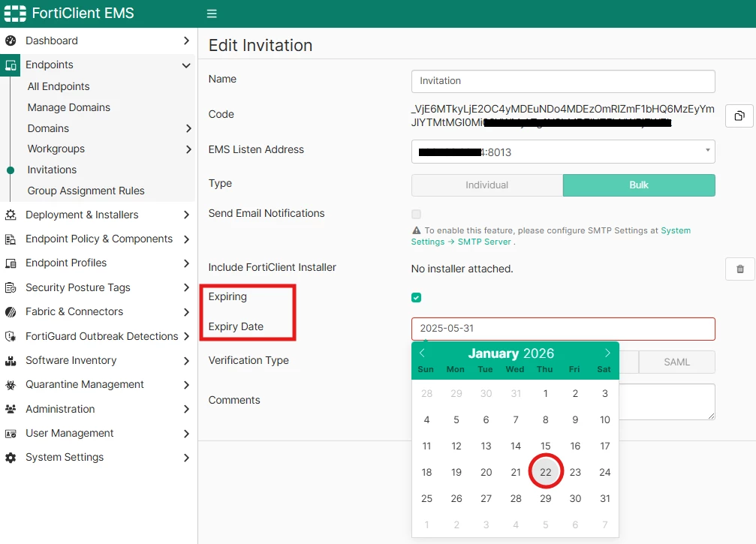Pick January 15 in the calendar
Viewport: 756px width, 544px height.
coord(545,446)
